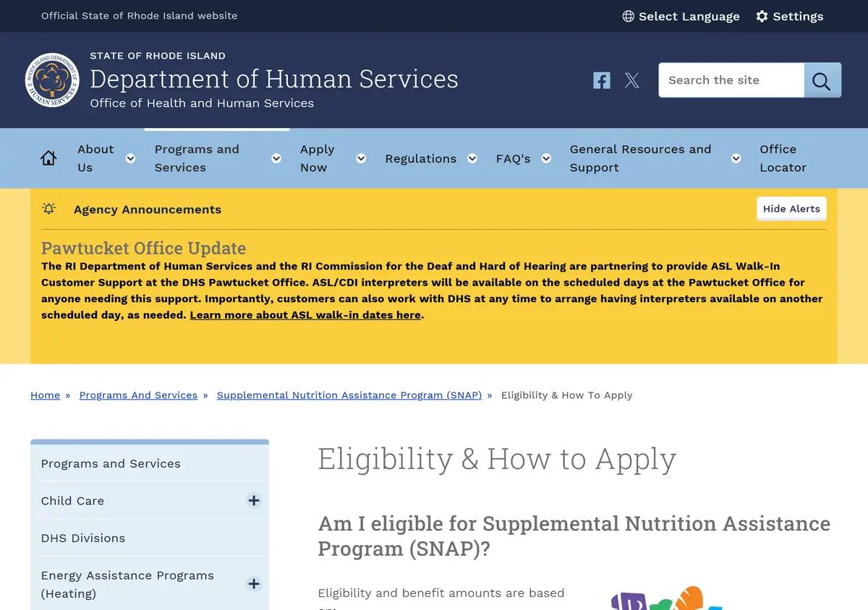Open the X (Twitter) icon
The image size is (868, 610).
click(632, 80)
